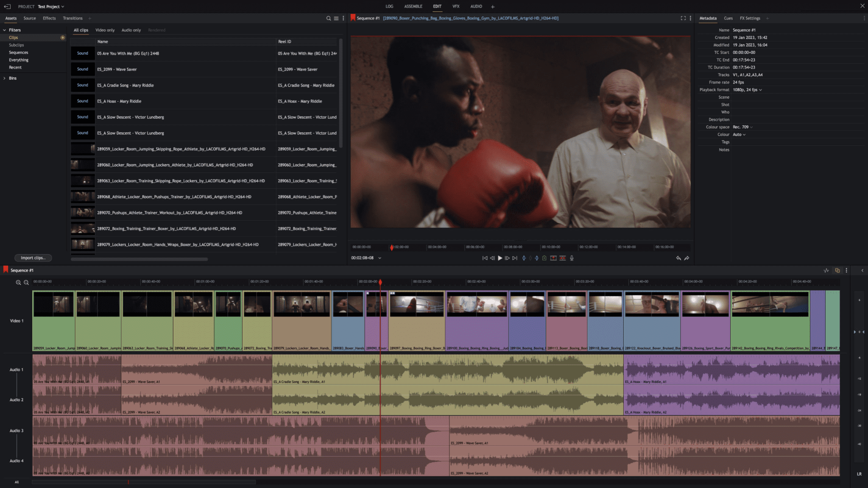
Task: Start a voiceover recording with the microphone icon
Action: click(x=572, y=258)
